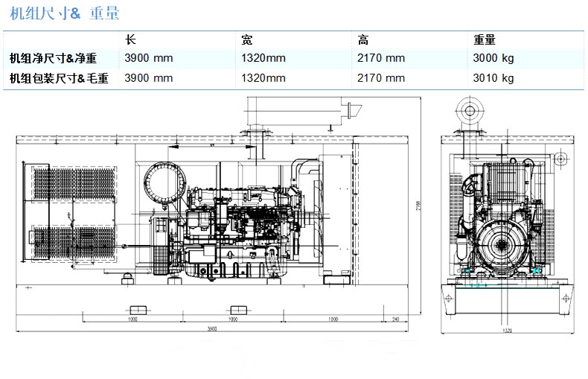Screen dimensions: 588x379
Task: Select the 机组包装尺寸&毛重 row label
Action: tap(59, 77)
